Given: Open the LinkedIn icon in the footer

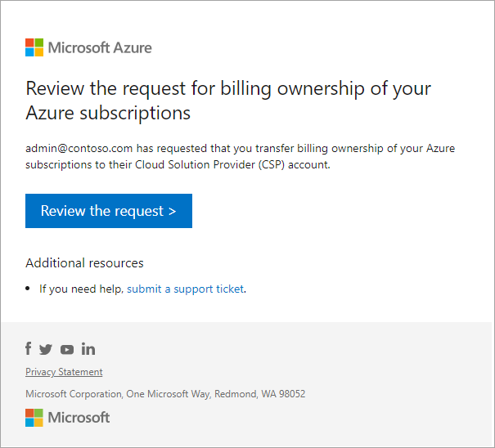Looking at the screenshot, I should click(88, 348).
